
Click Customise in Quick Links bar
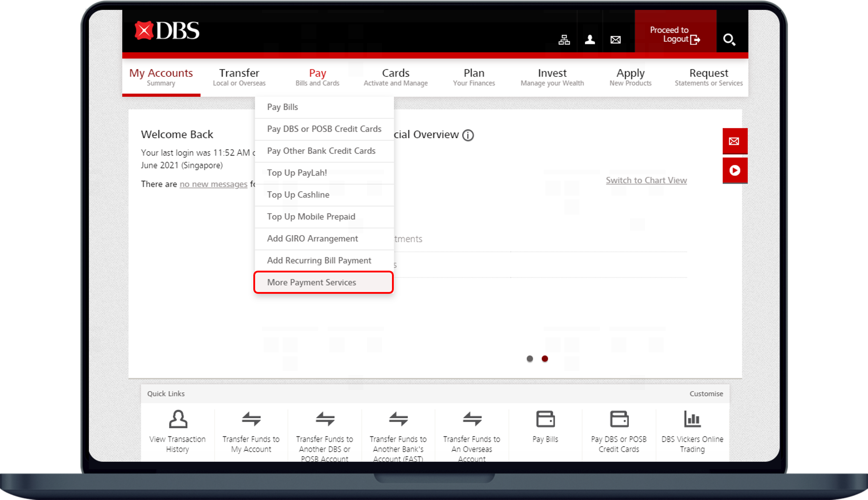[x=706, y=394]
